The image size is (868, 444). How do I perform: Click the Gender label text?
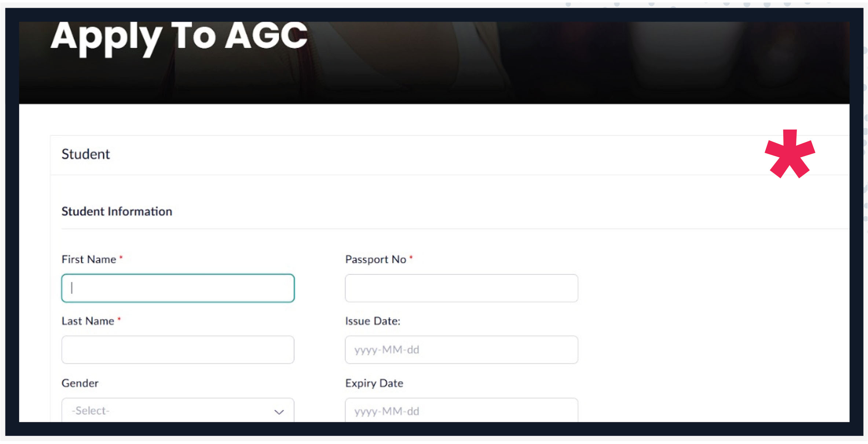click(x=80, y=383)
